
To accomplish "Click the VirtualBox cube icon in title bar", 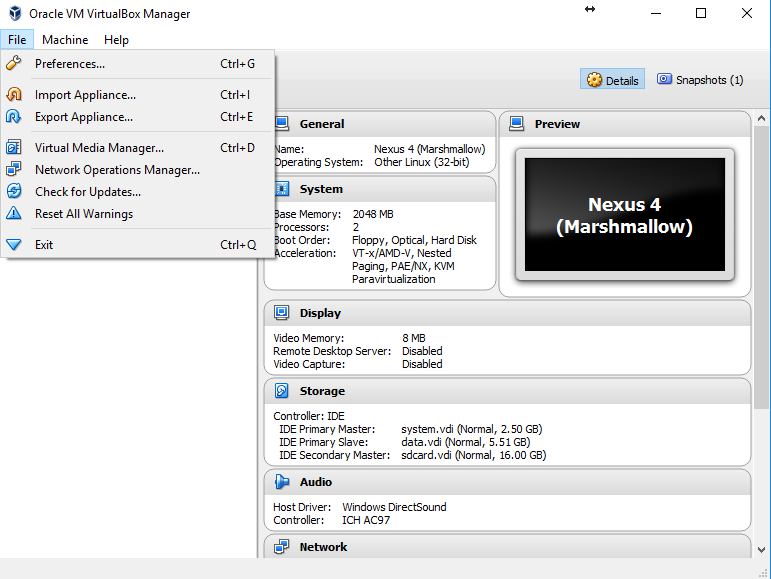I will pyautogui.click(x=15, y=13).
